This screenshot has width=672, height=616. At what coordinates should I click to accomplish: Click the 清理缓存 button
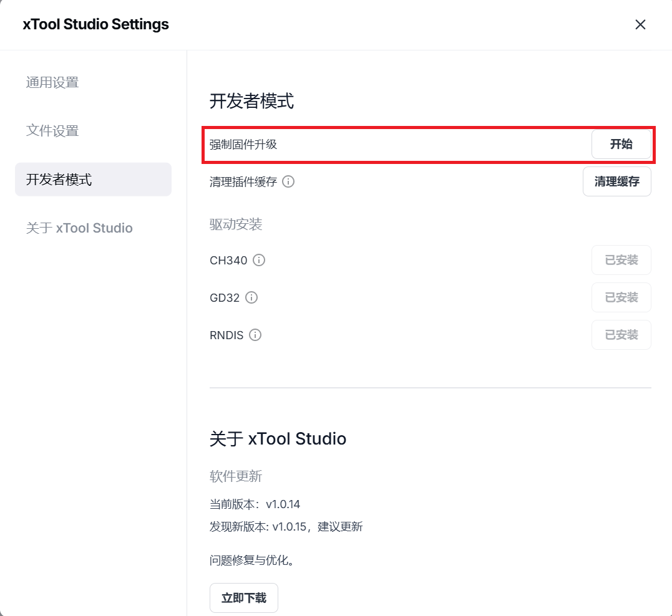point(616,181)
